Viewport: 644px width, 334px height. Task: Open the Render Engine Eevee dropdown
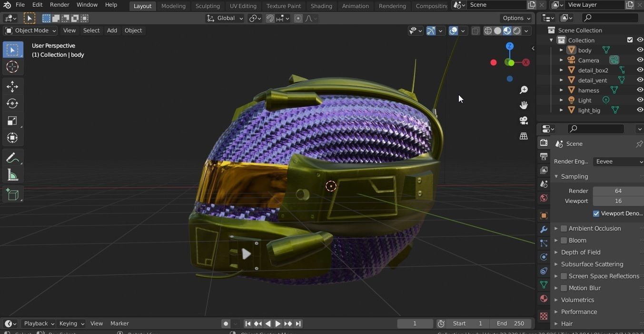click(618, 162)
